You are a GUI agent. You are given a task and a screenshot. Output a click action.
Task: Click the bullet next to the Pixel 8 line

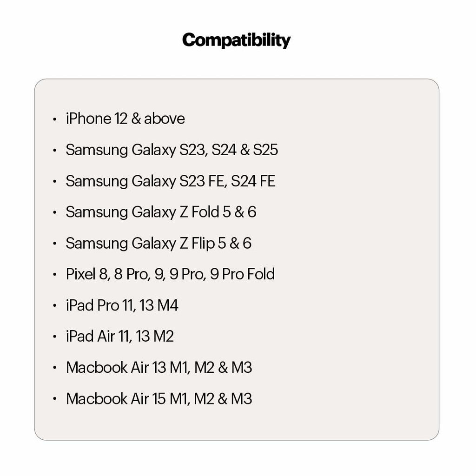[55, 275]
